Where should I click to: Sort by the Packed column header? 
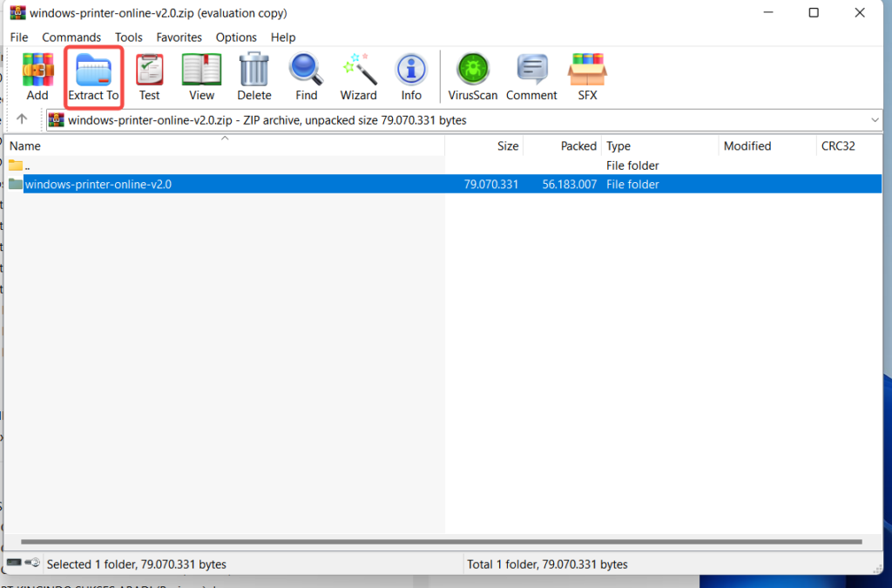coord(562,145)
